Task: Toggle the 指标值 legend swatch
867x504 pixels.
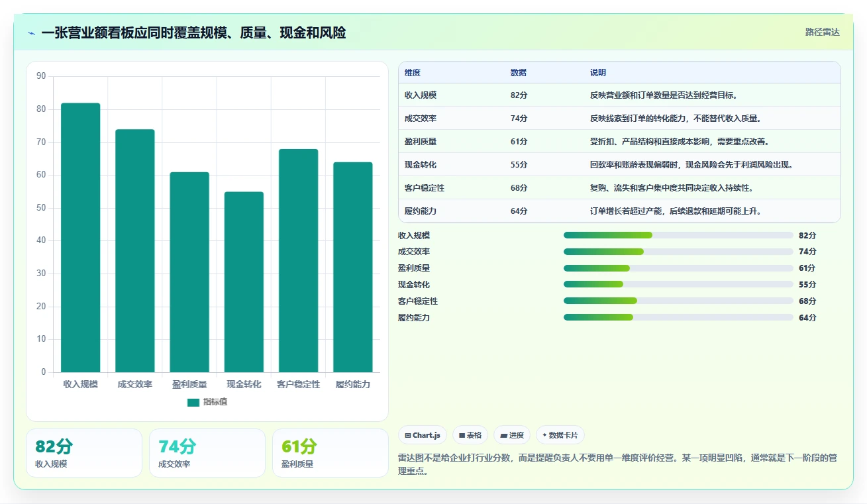Action: click(193, 402)
